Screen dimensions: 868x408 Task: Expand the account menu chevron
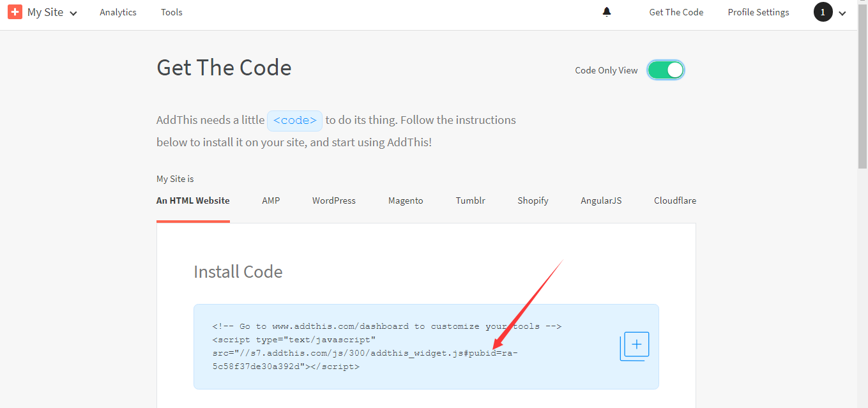click(842, 13)
